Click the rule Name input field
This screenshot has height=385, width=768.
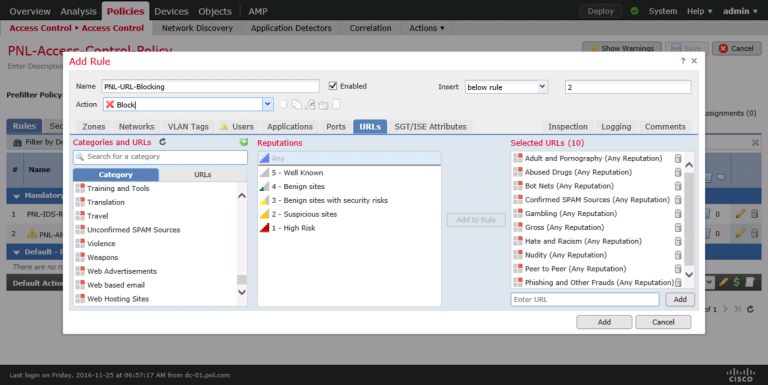click(x=210, y=86)
